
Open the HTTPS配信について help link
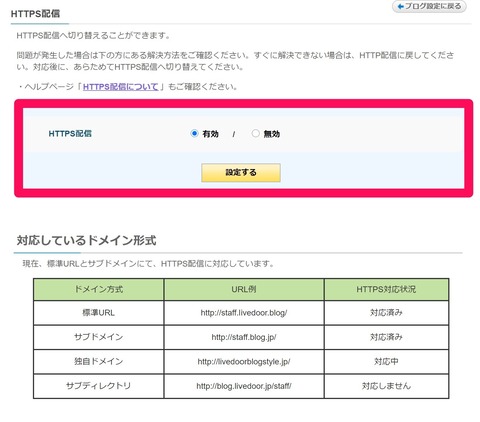pos(121,87)
